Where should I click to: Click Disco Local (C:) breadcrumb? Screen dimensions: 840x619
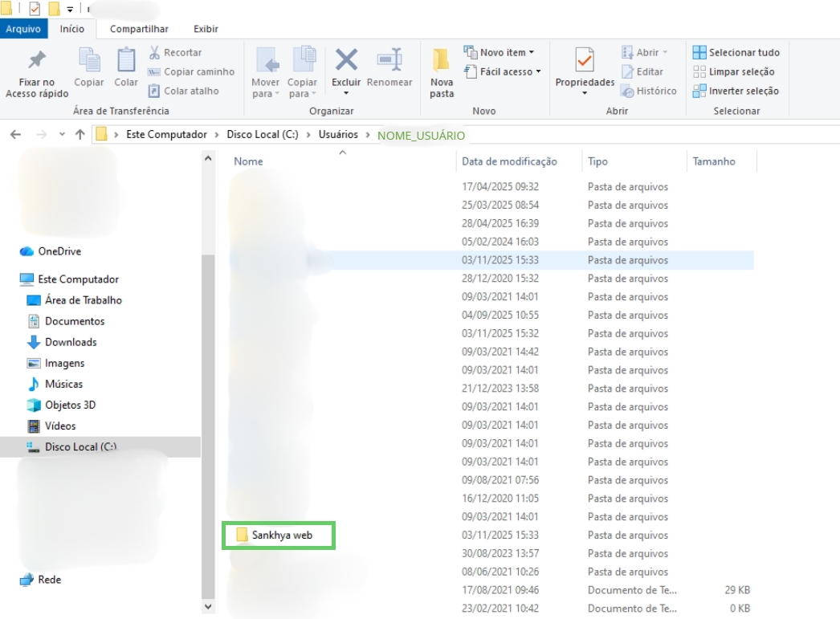click(x=263, y=134)
